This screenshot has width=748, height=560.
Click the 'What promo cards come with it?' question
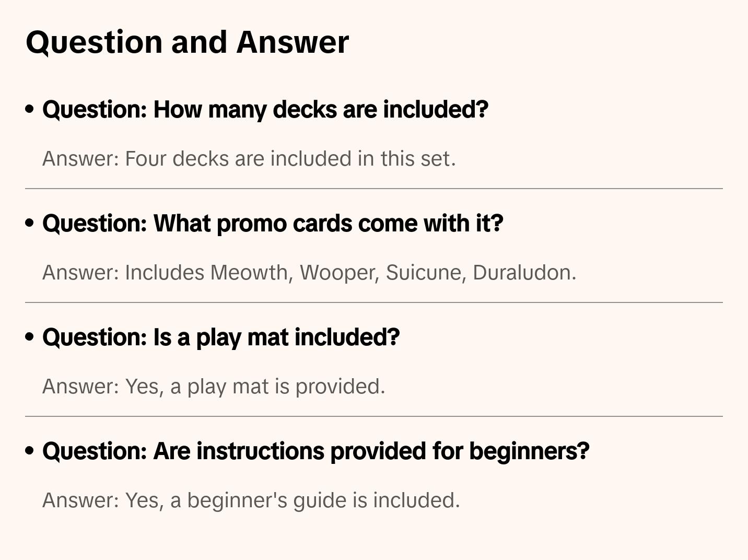point(273,224)
